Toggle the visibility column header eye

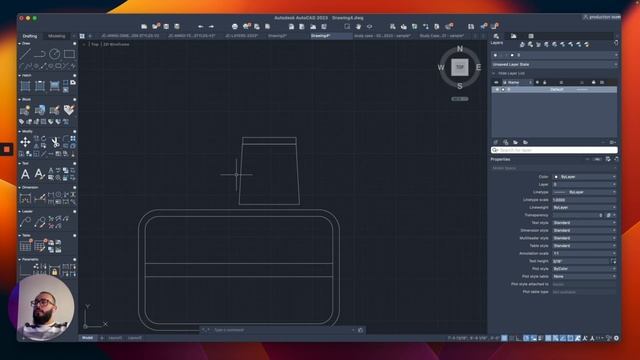pyautogui.click(x=496, y=82)
